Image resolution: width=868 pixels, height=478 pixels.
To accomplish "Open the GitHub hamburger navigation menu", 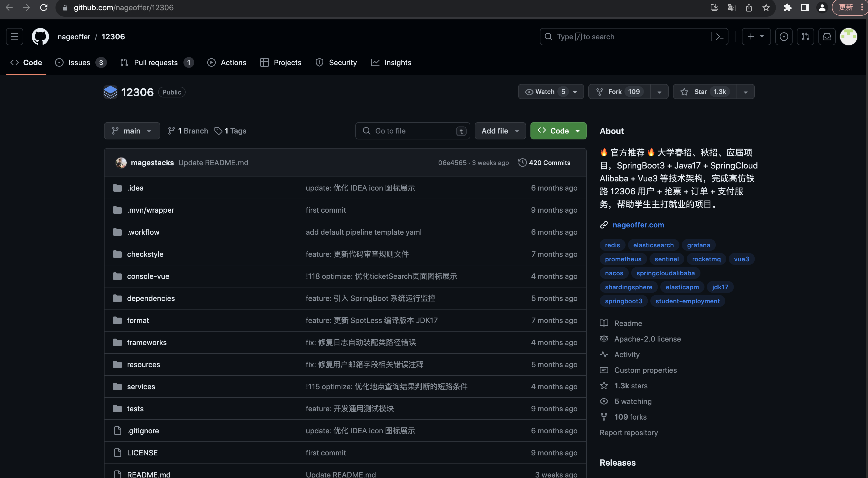I will point(15,36).
